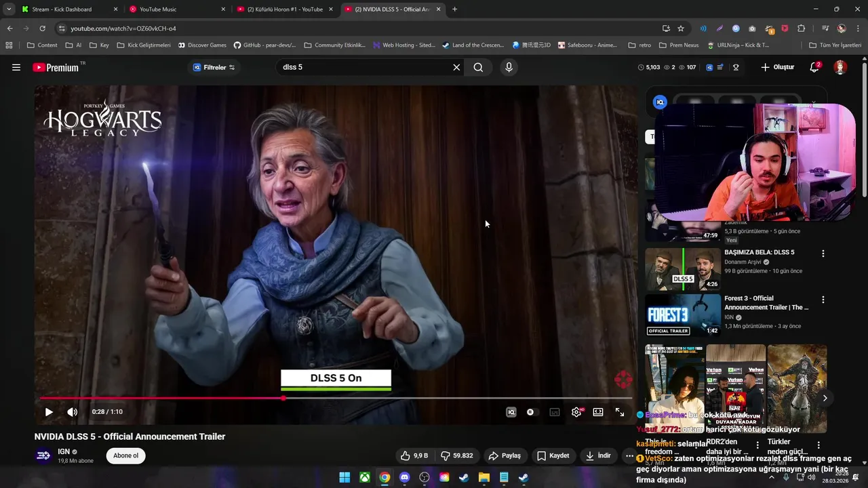868x488 pixels.
Task: Open GitHub pear-devs bookmark
Action: (264, 45)
